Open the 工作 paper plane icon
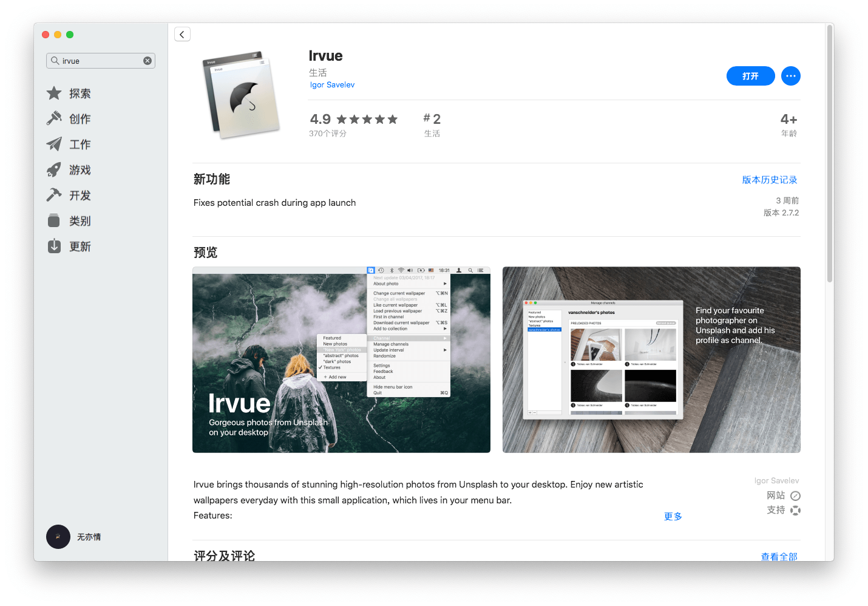The width and height of the screenshot is (868, 606). point(54,144)
